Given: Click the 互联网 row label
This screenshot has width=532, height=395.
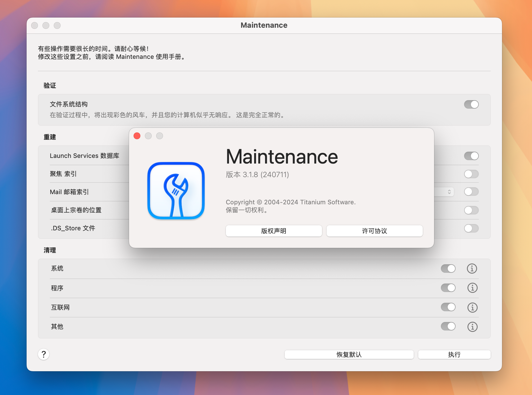Looking at the screenshot, I should 60,307.
